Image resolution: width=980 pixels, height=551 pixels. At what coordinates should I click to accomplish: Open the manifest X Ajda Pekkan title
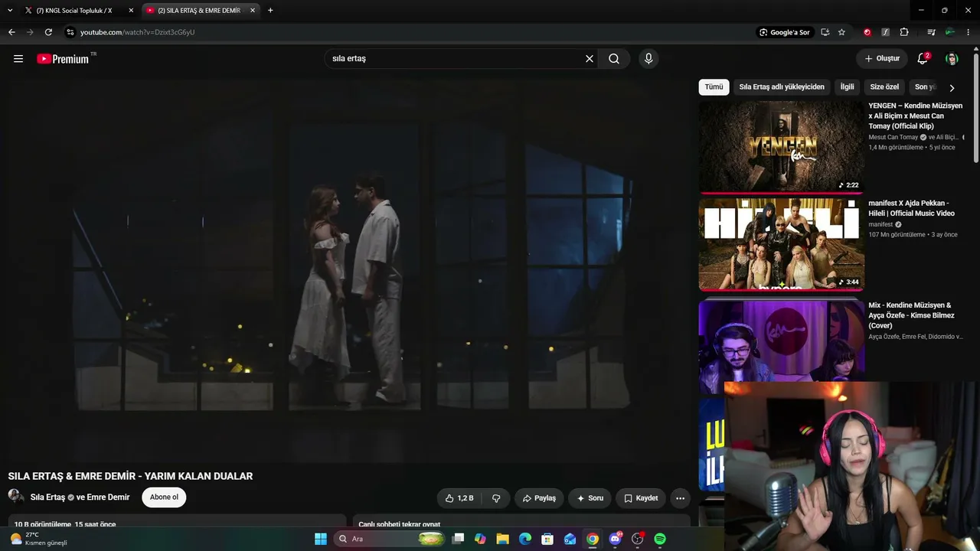click(912, 208)
